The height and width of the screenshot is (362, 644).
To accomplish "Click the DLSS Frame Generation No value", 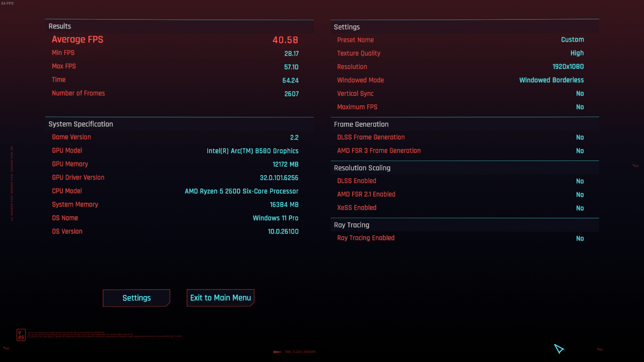I will (x=580, y=138).
